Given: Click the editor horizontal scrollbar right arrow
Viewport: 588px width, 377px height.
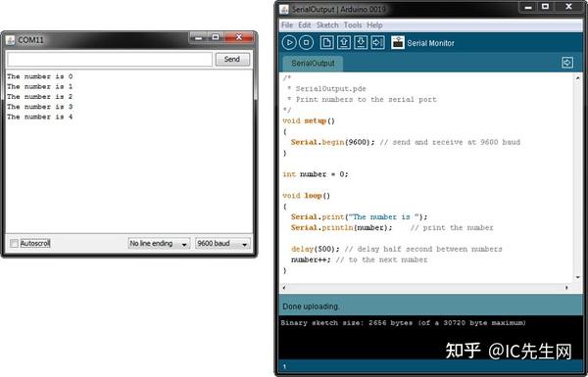Looking at the screenshot, I should (566, 288).
